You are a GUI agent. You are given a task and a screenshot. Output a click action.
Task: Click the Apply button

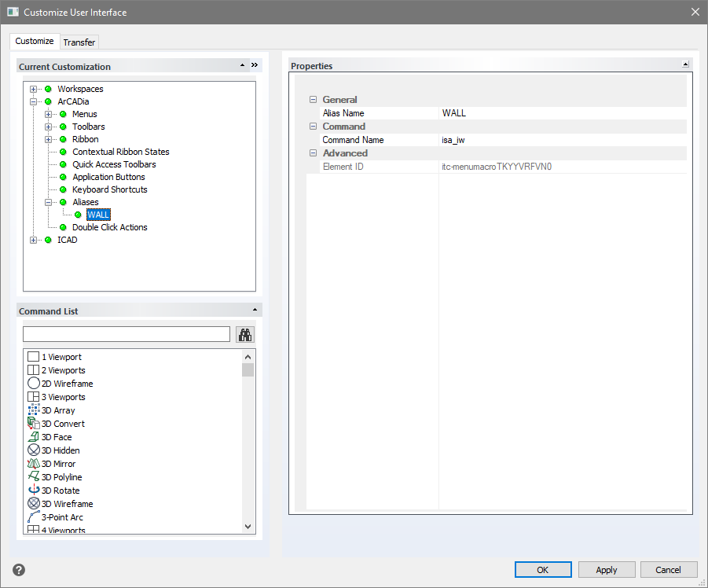click(607, 570)
